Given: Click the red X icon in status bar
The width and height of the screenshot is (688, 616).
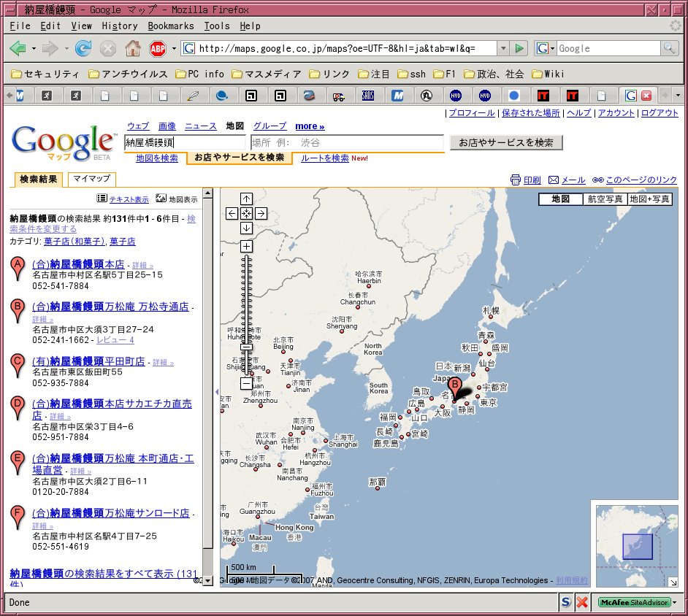Looking at the screenshot, I should coord(582,602).
